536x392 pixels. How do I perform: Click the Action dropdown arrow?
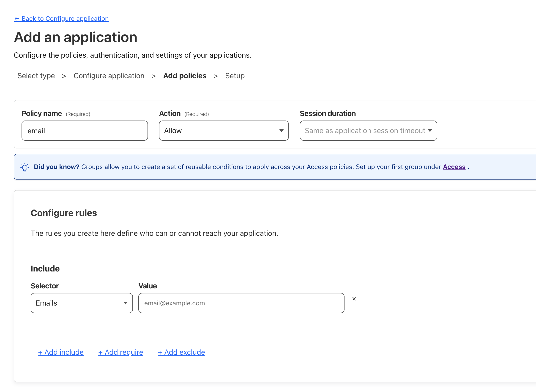point(281,131)
